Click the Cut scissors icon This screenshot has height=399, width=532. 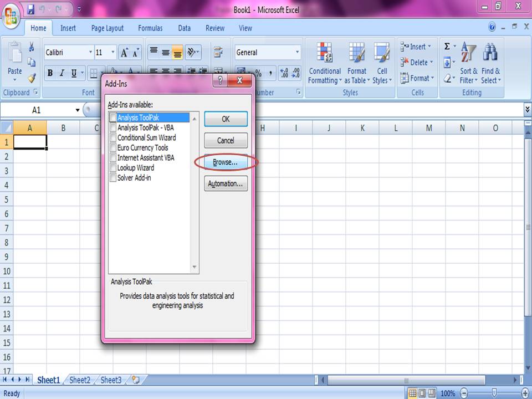click(32, 47)
